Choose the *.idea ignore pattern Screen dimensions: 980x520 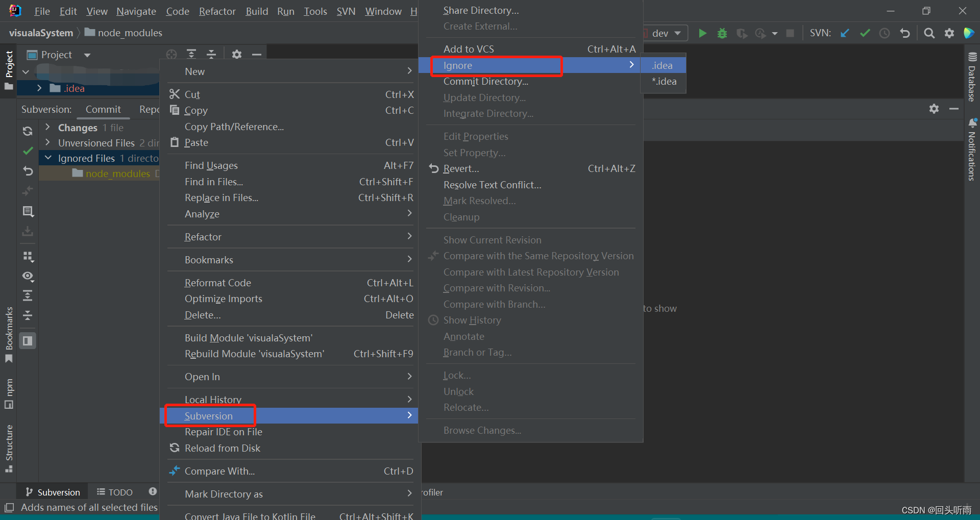(x=664, y=81)
